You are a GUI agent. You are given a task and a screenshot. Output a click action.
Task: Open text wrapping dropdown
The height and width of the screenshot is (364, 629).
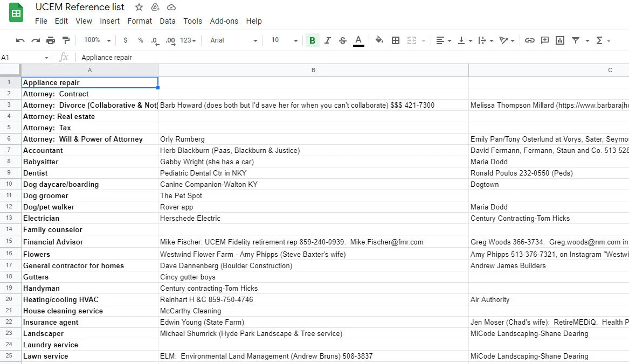(x=486, y=40)
